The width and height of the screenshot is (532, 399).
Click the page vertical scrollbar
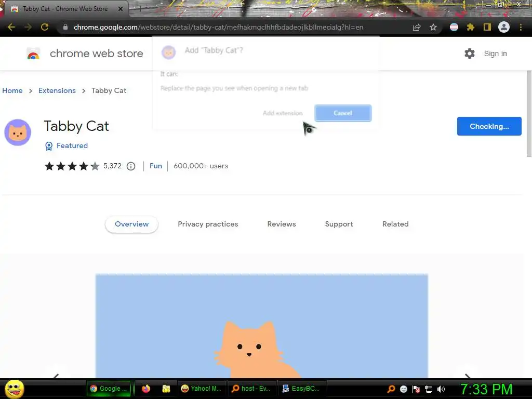pos(529,114)
